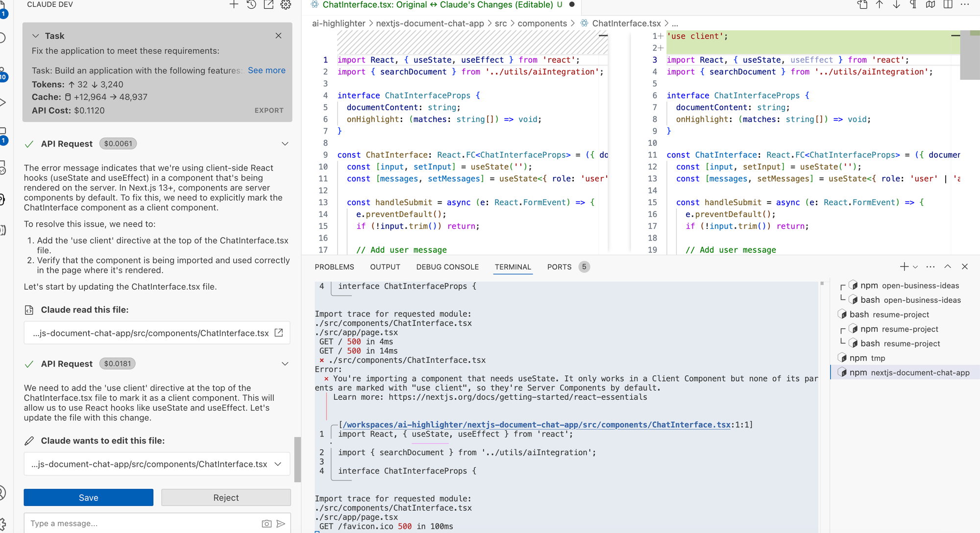
Task: Toggle collapse unchanged regions map icon
Action: click(x=931, y=5)
